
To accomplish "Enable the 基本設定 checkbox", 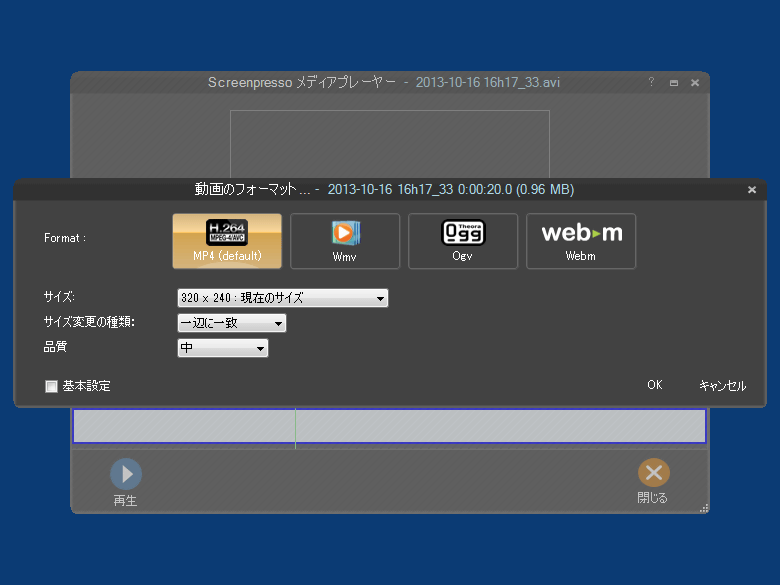I will click(51, 386).
